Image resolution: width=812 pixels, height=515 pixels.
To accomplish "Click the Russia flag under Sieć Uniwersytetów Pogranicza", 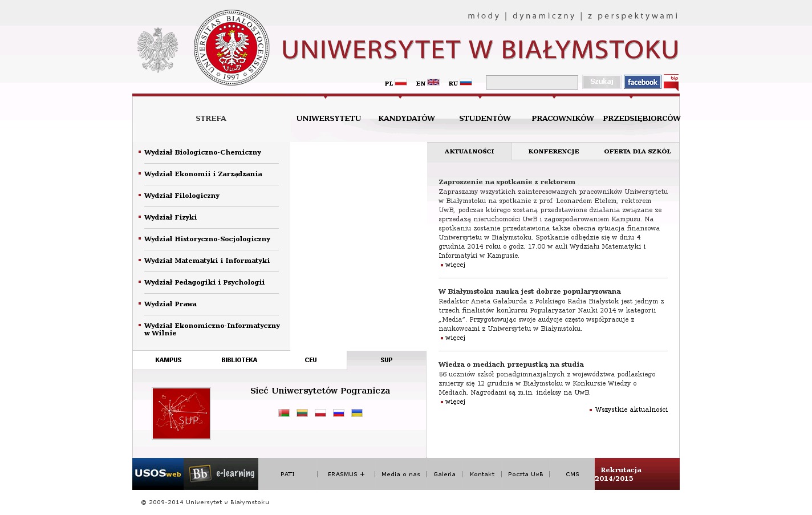I will [x=339, y=413].
